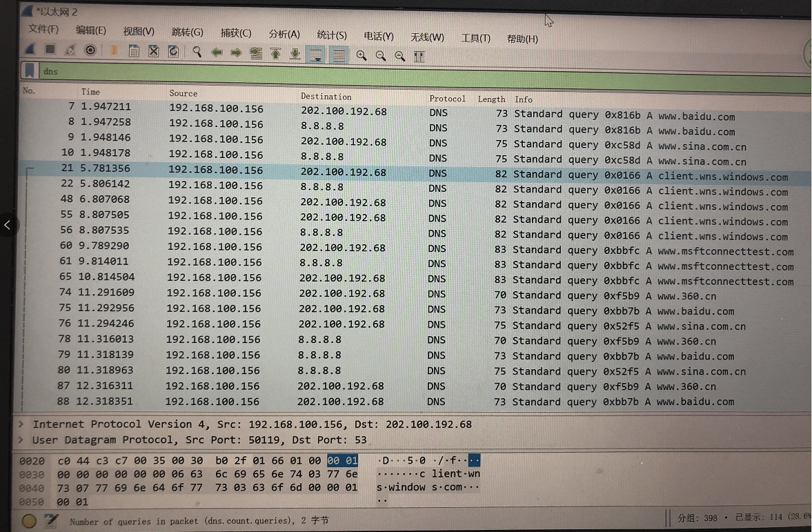
Task: Open the 帮助(H) menu
Action: (x=522, y=39)
